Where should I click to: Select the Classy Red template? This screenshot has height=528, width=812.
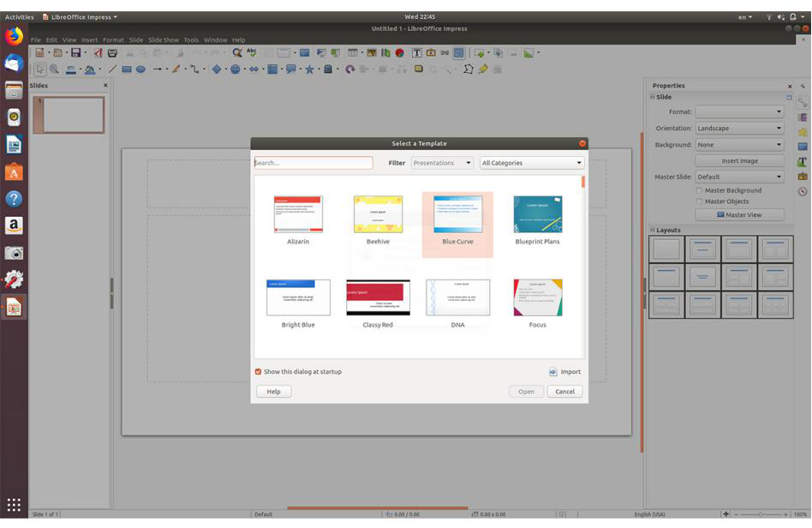[x=378, y=297]
